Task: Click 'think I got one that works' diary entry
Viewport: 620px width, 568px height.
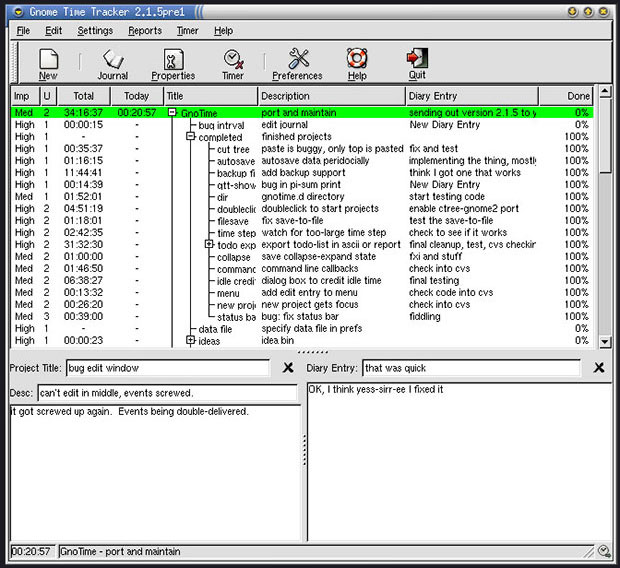Action: pos(465,173)
